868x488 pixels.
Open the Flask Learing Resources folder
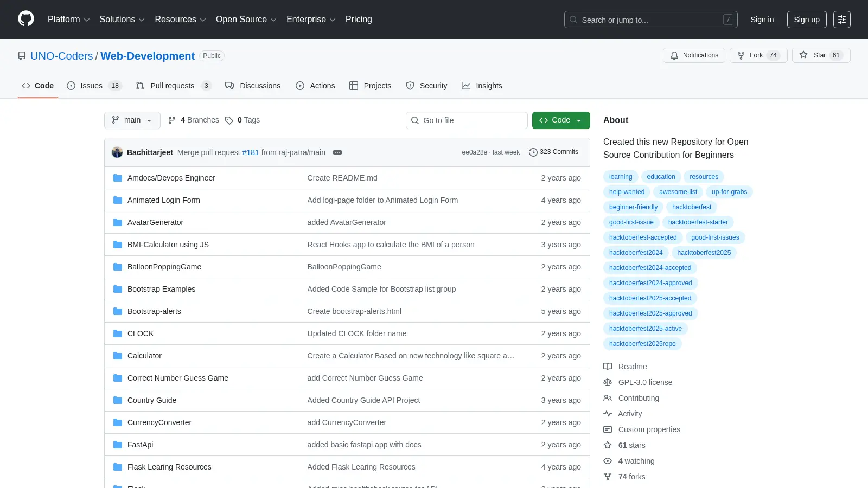coord(169,467)
